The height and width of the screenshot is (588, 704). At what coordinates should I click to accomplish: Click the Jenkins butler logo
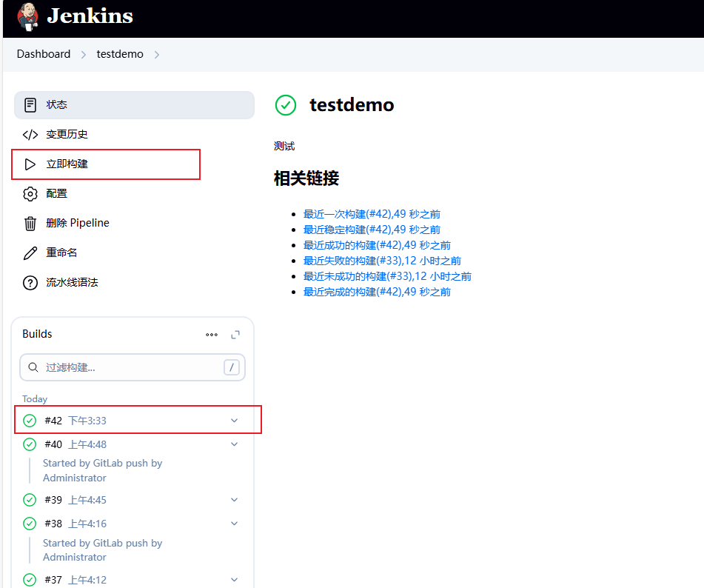coord(27,17)
